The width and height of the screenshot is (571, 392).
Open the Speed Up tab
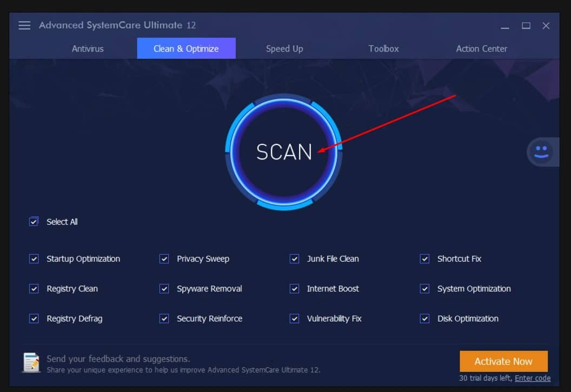(x=284, y=49)
